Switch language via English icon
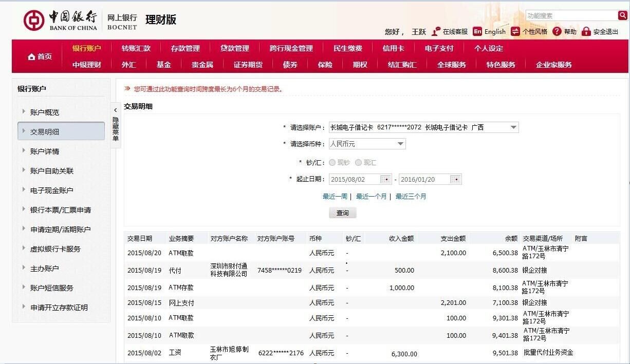630x364 pixels. click(x=477, y=31)
